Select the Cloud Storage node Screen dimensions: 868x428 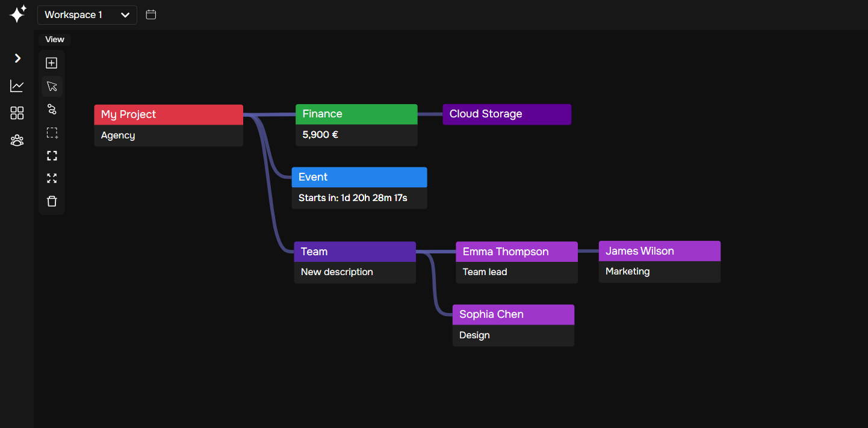[x=507, y=114]
